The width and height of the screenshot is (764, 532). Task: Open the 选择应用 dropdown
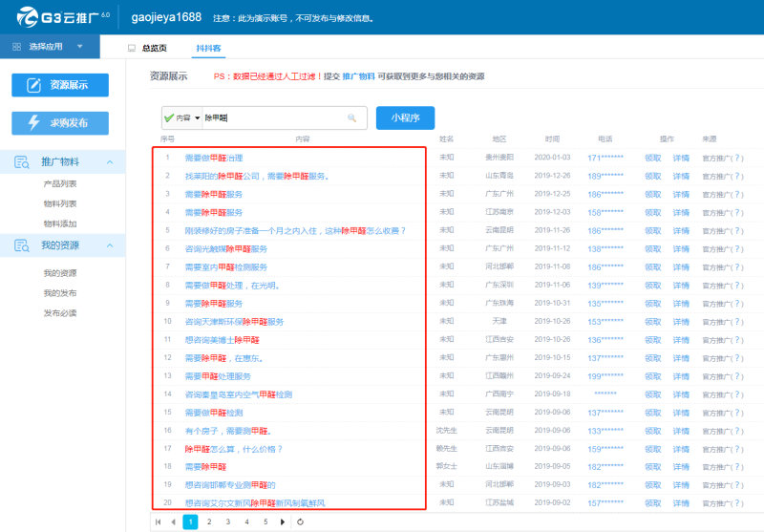tap(50, 47)
